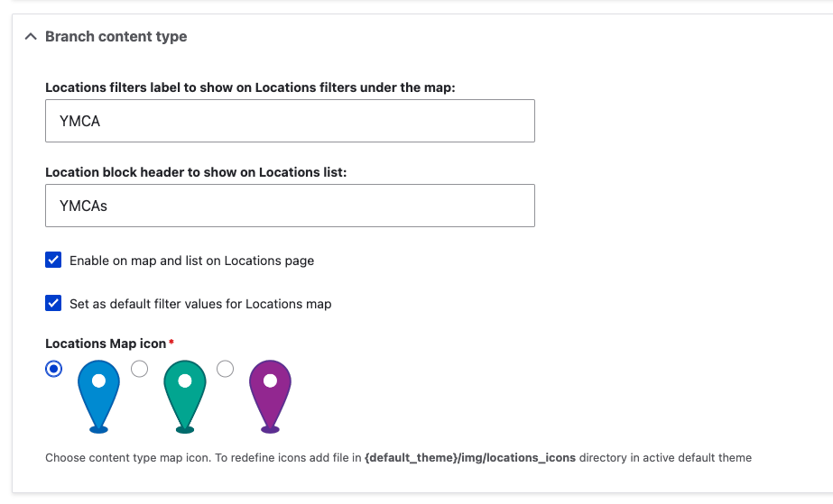Focus the YMCAs block header field
The width and height of the screenshot is (833, 504).
290,206
